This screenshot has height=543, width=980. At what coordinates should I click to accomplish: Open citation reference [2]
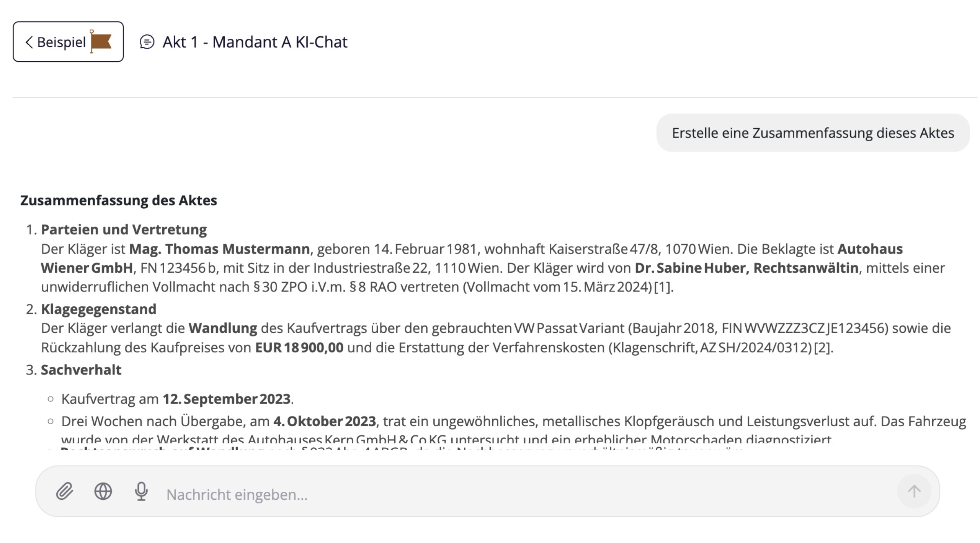click(822, 348)
